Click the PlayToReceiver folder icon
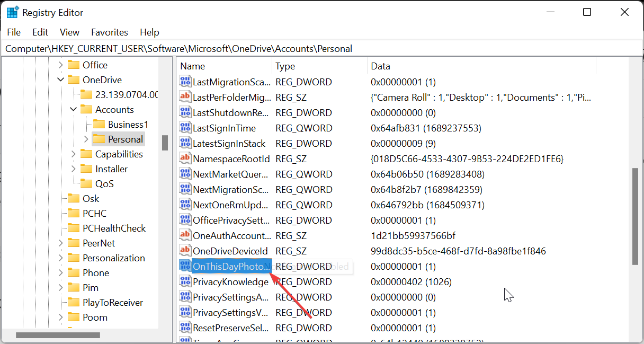 tap(74, 303)
